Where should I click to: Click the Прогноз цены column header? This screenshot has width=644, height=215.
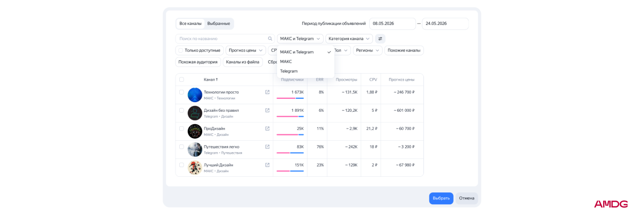[x=401, y=80]
